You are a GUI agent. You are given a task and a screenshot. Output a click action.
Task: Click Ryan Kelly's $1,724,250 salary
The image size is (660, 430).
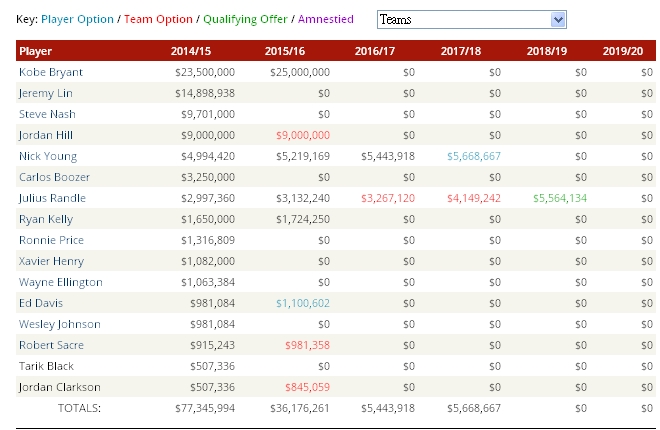coord(303,219)
